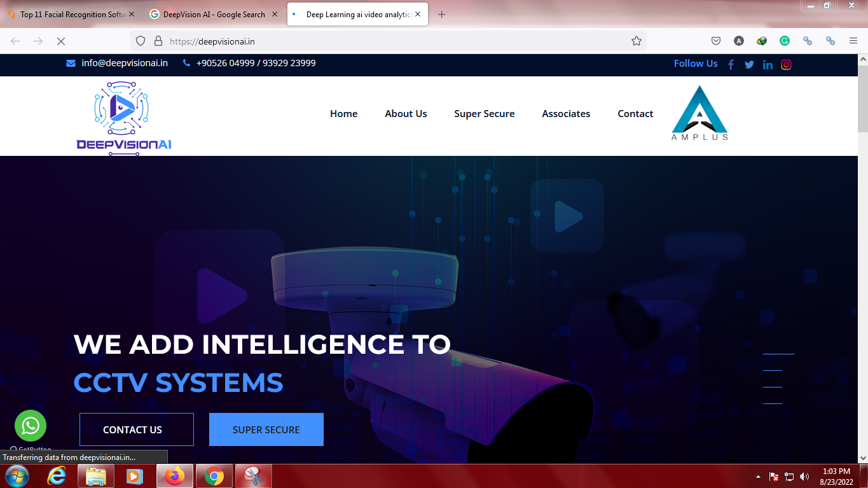Switch to the DeepVision AI - Google Search tab
Screen dimensions: 868x488
(214, 14)
